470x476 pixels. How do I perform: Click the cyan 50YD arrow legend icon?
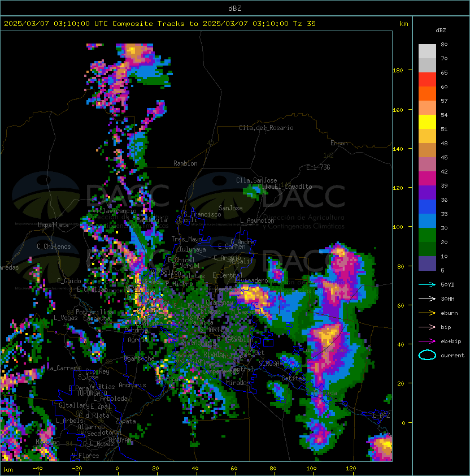tap(427, 285)
